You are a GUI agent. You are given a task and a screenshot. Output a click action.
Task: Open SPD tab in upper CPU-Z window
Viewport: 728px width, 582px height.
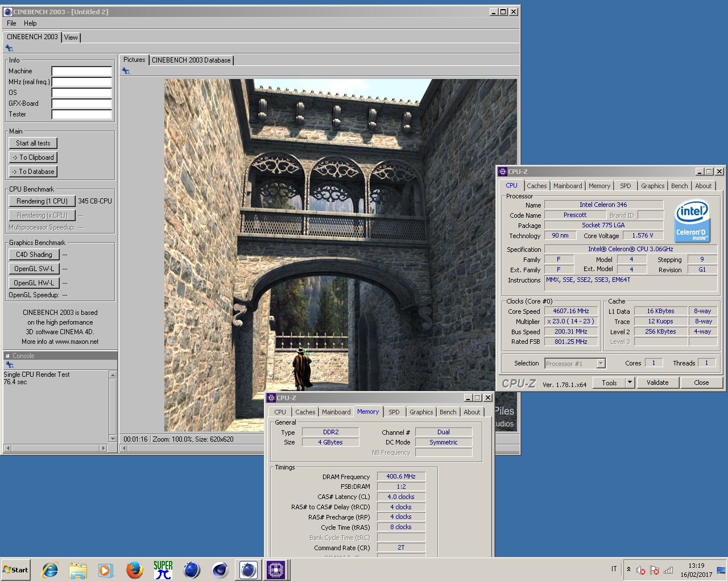pyautogui.click(x=626, y=186)
